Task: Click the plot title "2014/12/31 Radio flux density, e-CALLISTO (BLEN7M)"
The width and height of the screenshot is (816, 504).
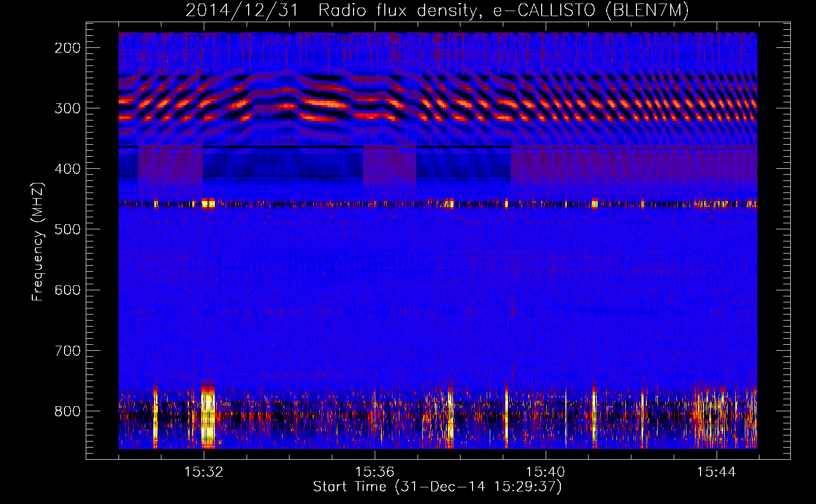Action: pos(437,10)
